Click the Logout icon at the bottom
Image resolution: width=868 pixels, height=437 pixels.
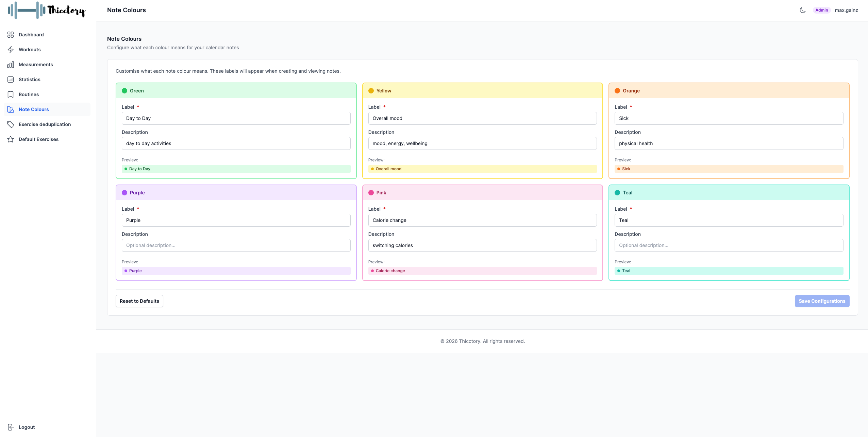(11, 427)
